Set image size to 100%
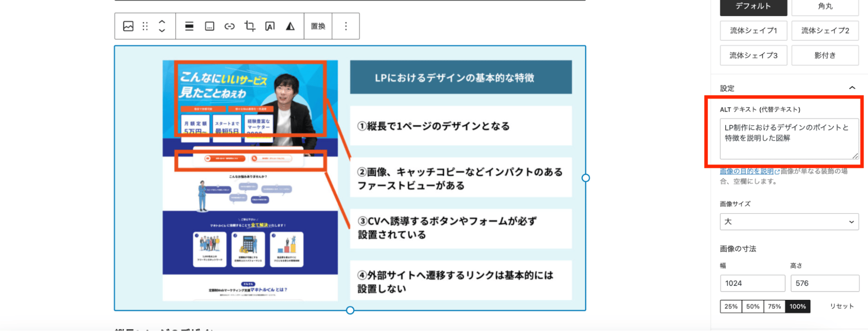This screenshot has height=331, width=868. point(797,306)
